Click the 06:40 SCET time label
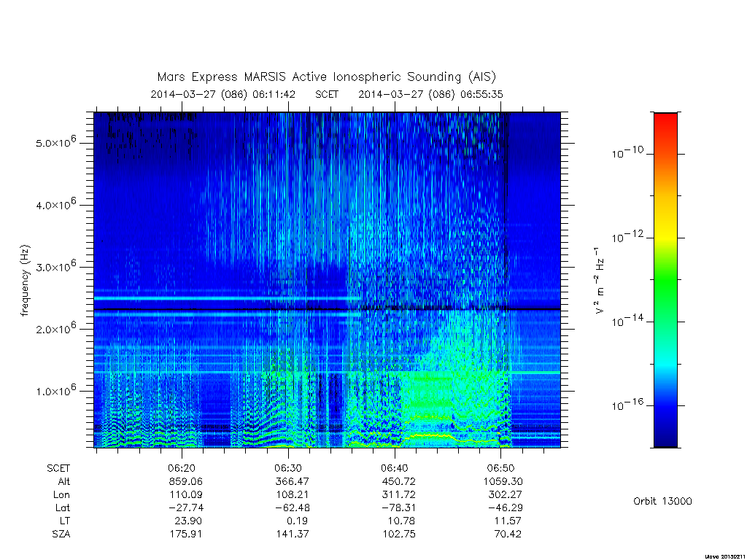The image size is (747, 560). [x=395, y=468]
